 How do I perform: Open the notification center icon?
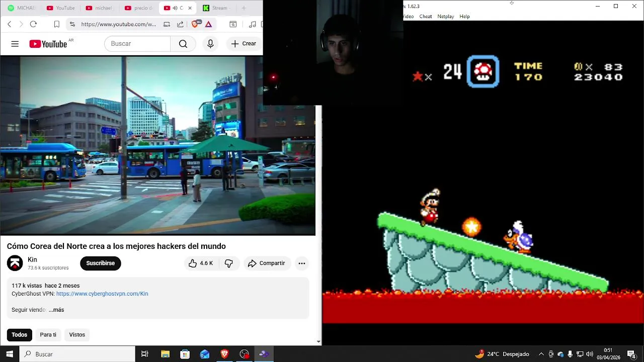(x=631, y=354)
